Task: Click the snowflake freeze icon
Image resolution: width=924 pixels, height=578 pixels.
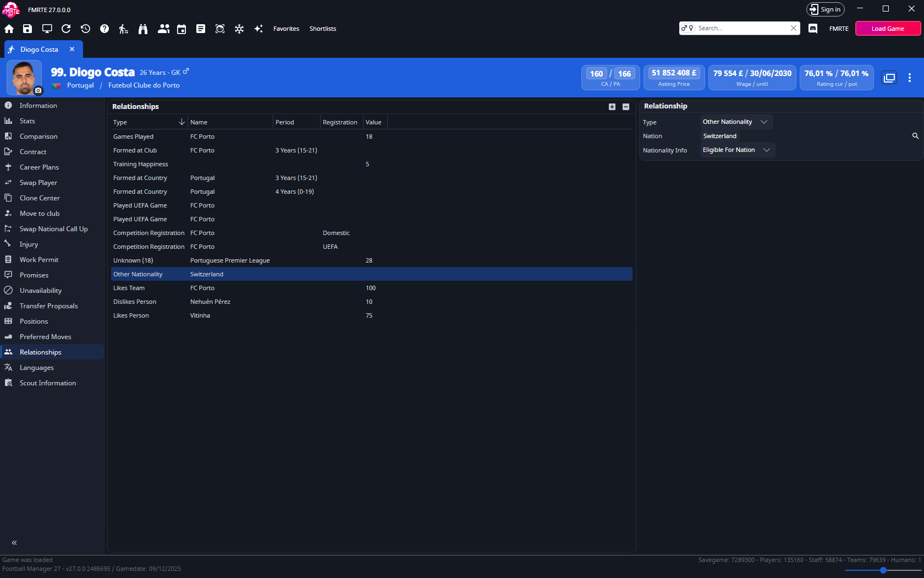Action: [x=239, y=29]
